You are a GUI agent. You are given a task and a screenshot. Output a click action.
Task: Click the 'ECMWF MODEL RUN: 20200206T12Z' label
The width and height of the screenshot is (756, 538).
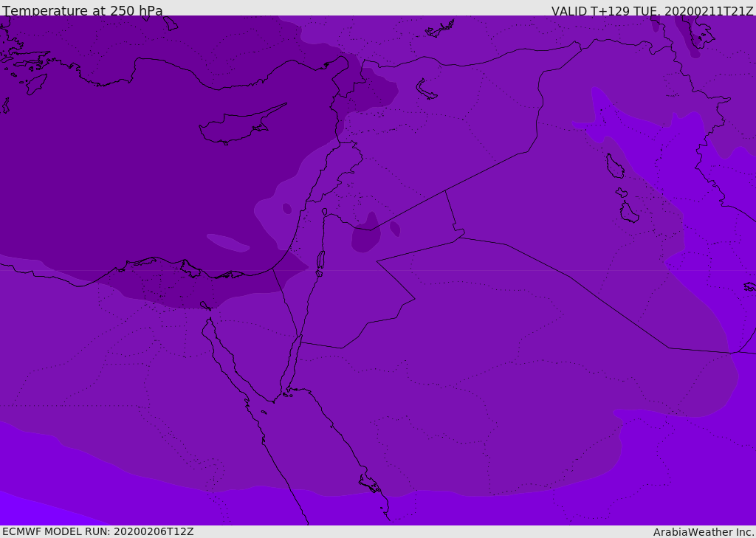click(x=98, y=531)
